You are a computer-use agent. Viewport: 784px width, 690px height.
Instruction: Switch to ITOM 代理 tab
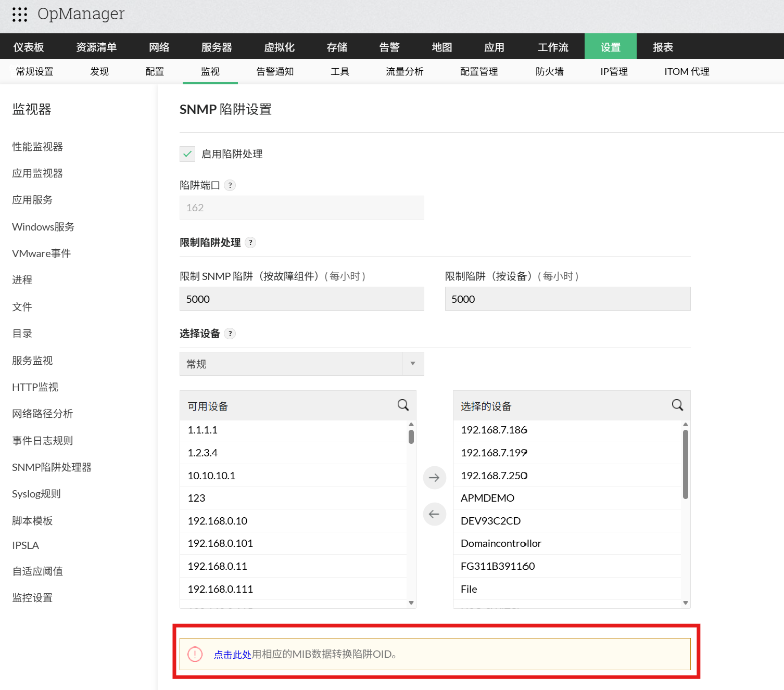click(x=687, y=72)
